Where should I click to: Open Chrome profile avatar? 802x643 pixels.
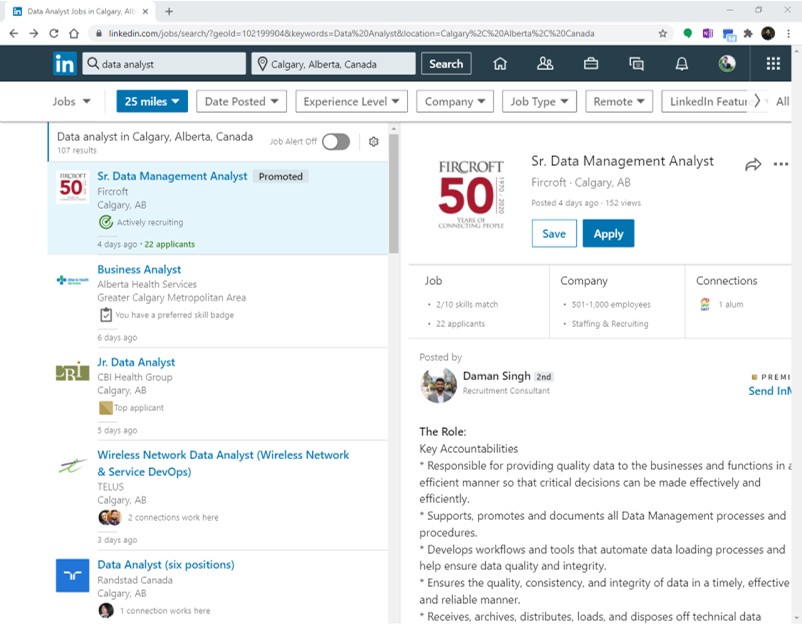768,34
